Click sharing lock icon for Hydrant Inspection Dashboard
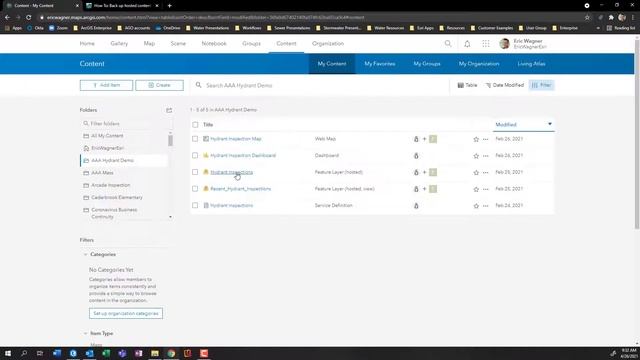 (x=416, y=156)
